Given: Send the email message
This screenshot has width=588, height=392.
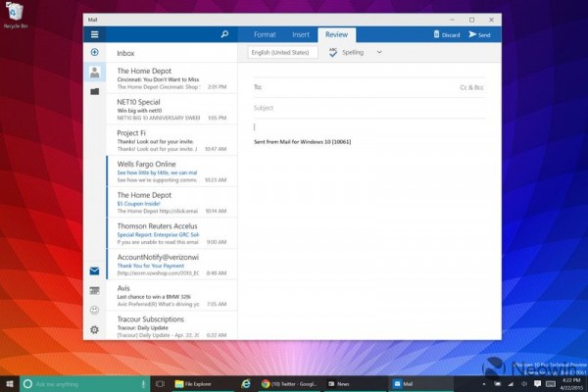Looking at the screenshot, I should (479, 34).
